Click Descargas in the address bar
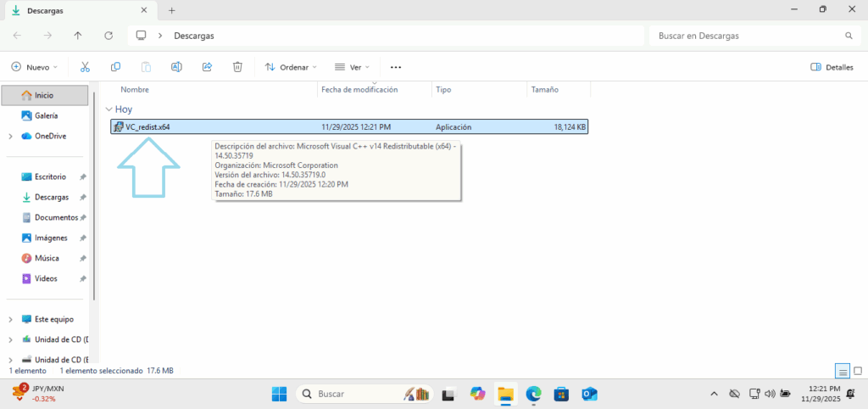Viewport: 868px width, 409px height. 194,36
